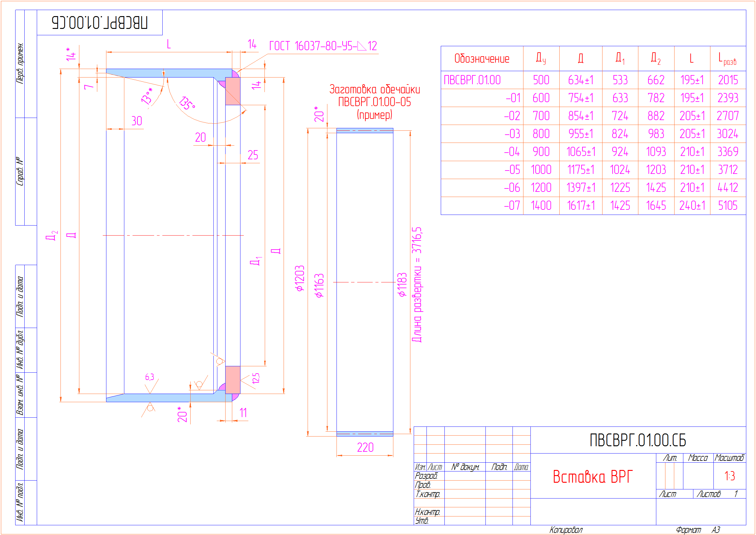The height and width of the screenshot is (535, 756).
Task: Select the 'Копировал' footer text
Action: pos(566,530)
